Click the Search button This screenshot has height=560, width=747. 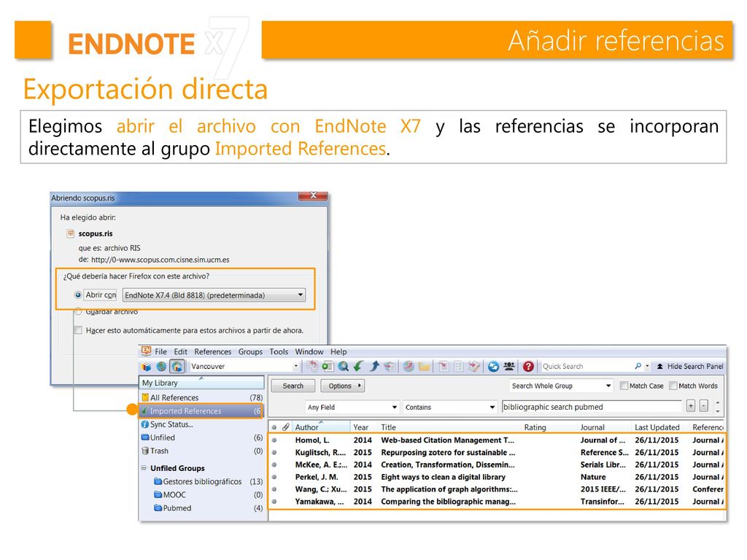[293, 386]
